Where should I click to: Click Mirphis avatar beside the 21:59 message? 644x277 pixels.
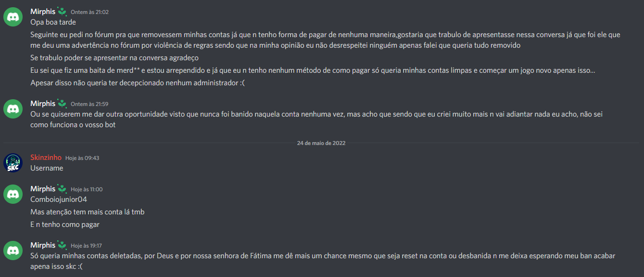click(x=13, y=109)
